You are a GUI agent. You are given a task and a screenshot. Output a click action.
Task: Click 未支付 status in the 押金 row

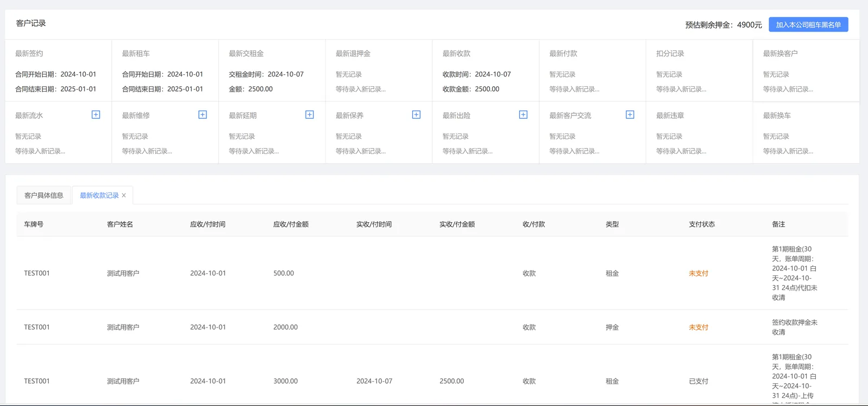pyautogui.click(x=699, y=327)
